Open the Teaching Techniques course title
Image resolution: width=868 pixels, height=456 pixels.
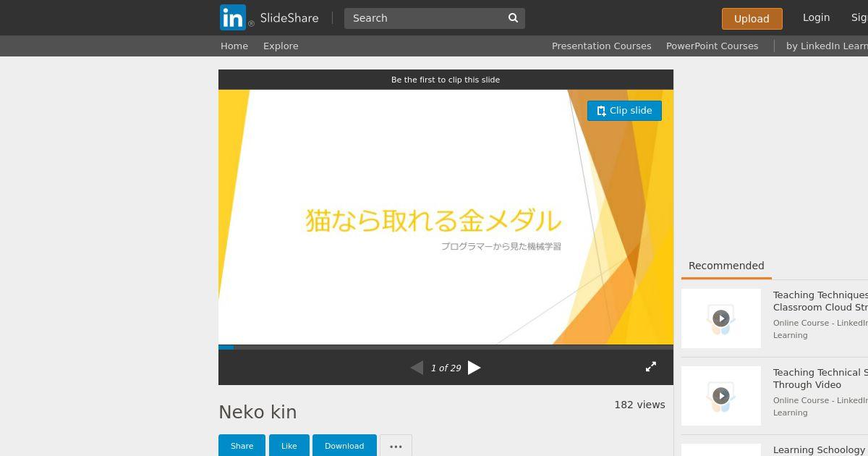tap(820, 301)
